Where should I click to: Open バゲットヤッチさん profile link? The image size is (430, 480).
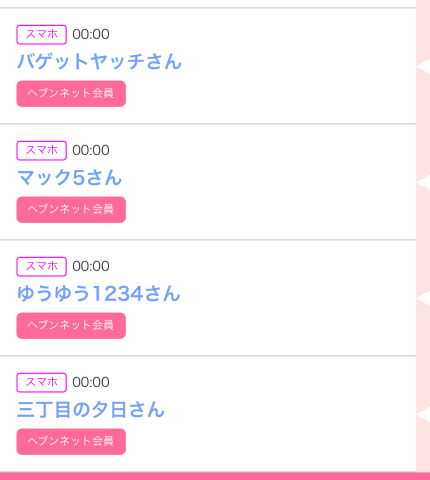tap(99, 61)
